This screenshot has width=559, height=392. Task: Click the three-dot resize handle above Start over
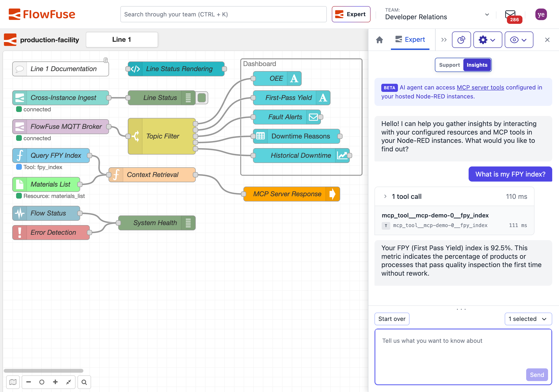(x=461, y=309)
